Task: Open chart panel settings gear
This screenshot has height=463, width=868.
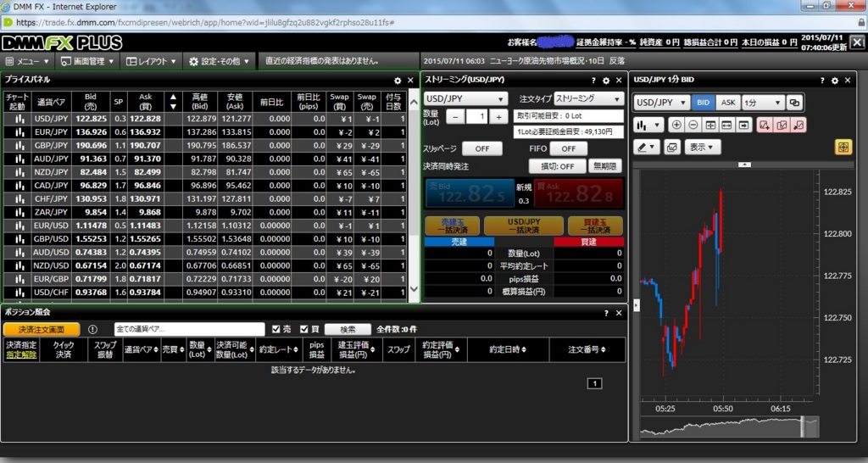Action: (835, 81)
